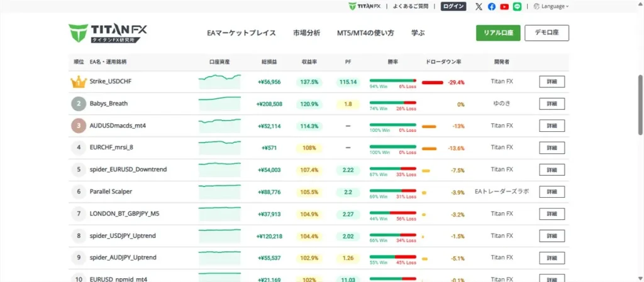Click the 2.27 profit factor badge

pyautogui.click(x=348, y=214)
